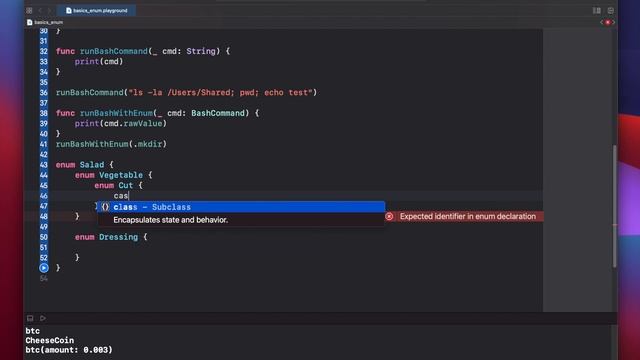This screenshot has height=360, width=640.
Task: Place cursor after 'cas' on line 46
Action: 129,196
